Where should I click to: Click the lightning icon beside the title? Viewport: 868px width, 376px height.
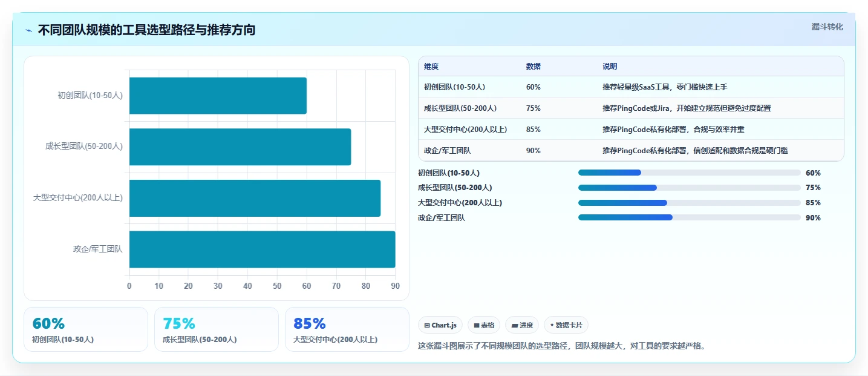pyautogui.click(x=28, y=30)
